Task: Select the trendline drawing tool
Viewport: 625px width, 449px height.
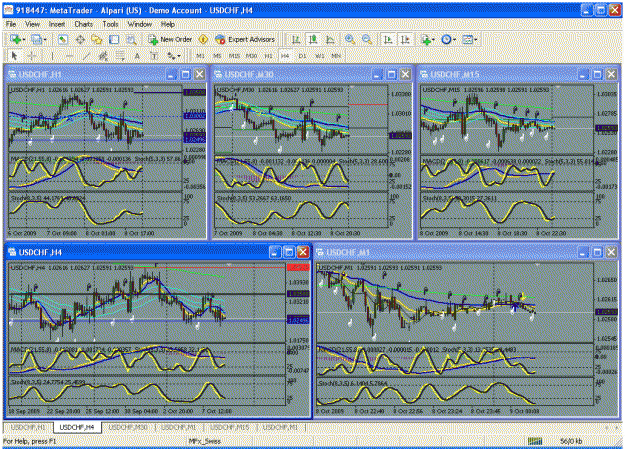Action: (86, 56)
